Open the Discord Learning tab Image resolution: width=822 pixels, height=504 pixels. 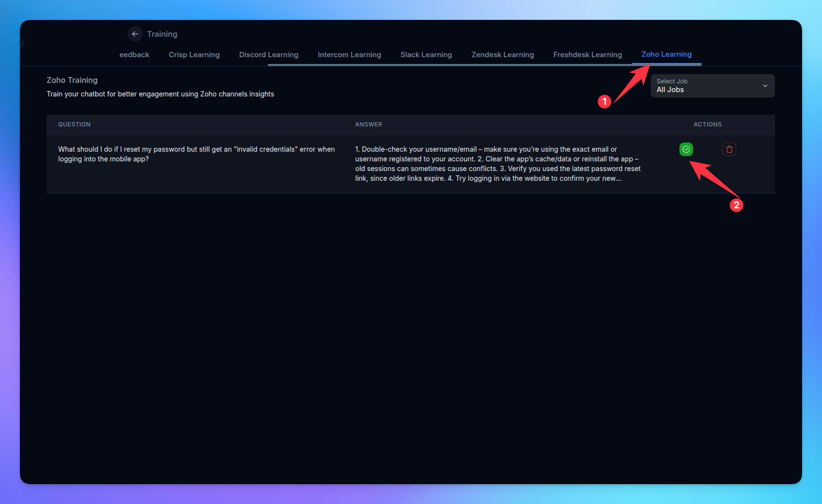coord(269,55)
